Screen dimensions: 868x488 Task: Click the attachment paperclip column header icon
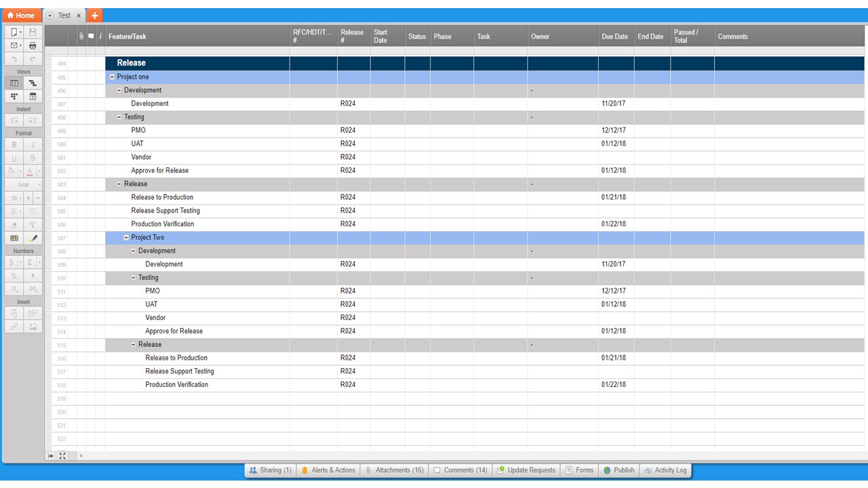(81, 36)
